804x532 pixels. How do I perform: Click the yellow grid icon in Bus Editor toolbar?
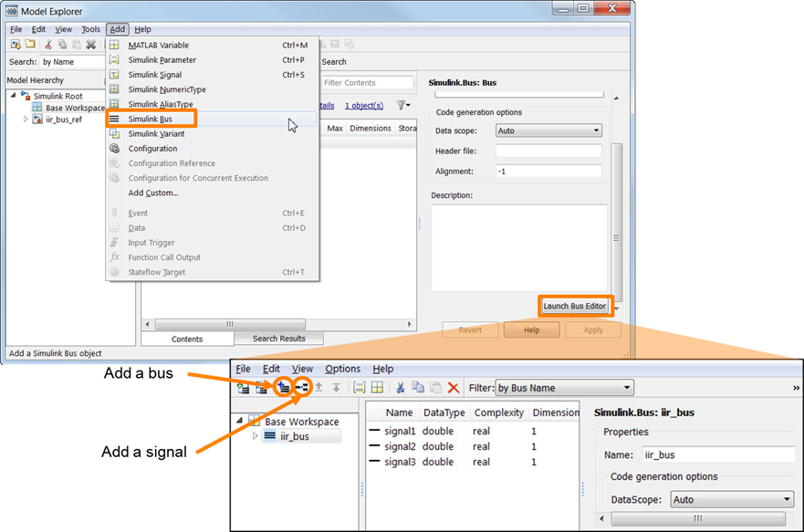(x=378, y=388)
